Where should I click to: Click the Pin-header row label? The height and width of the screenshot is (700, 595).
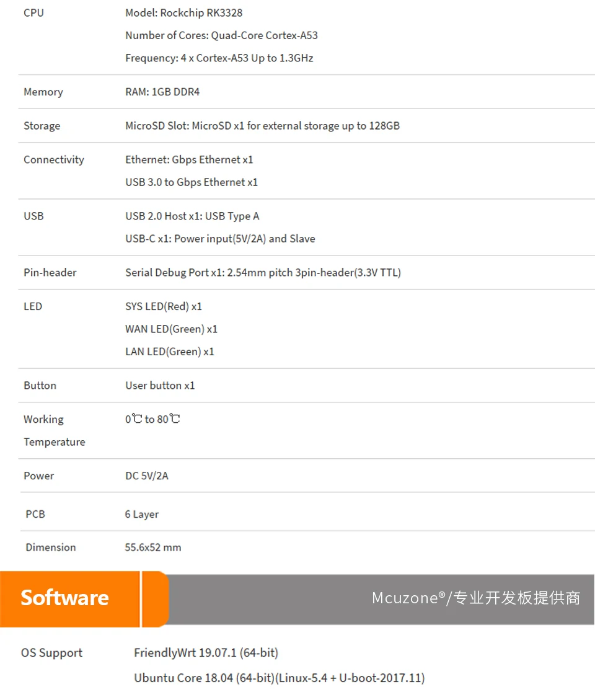(x=50, y=272)
